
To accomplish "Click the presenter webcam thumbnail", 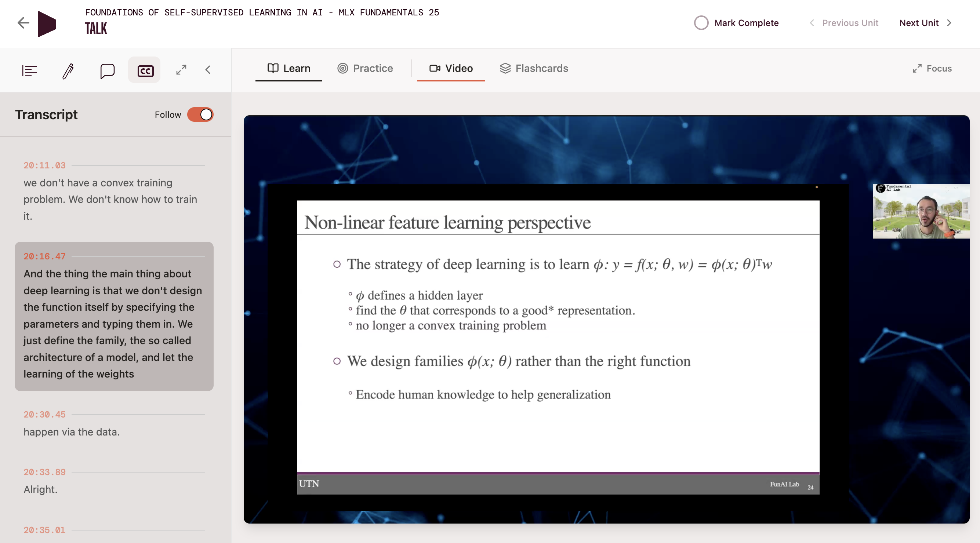I will click(x=920, y=211).
